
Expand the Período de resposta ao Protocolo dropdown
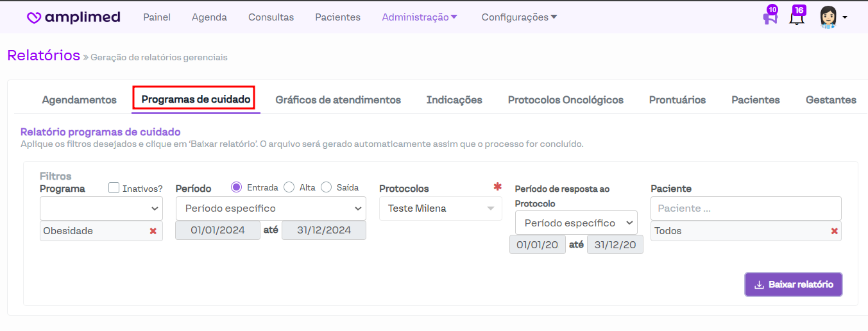pos(576,223)
